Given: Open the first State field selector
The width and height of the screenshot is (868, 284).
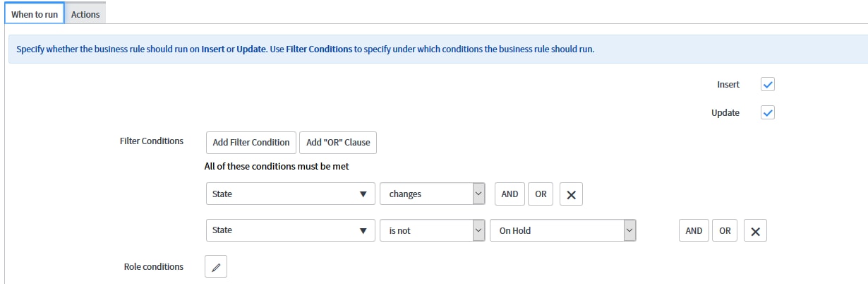Looking at the screenshot, I should (x=290, y=194).
